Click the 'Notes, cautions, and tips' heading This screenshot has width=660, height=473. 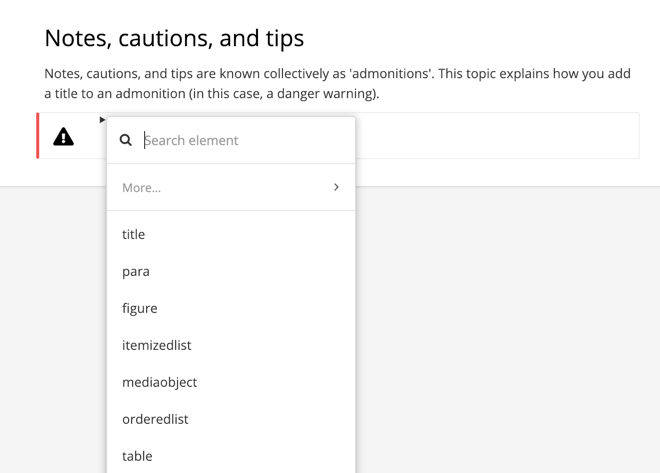[x=174, y=38]
